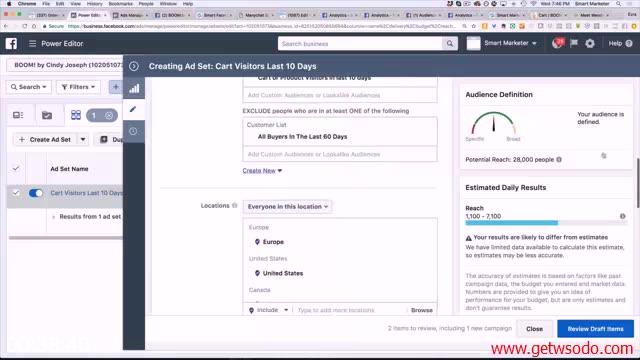Viewport: 640px width, 360px height.
Task: Switch to the ad sets grid icon
Action: pyautogui.click(x=76, y=115)
